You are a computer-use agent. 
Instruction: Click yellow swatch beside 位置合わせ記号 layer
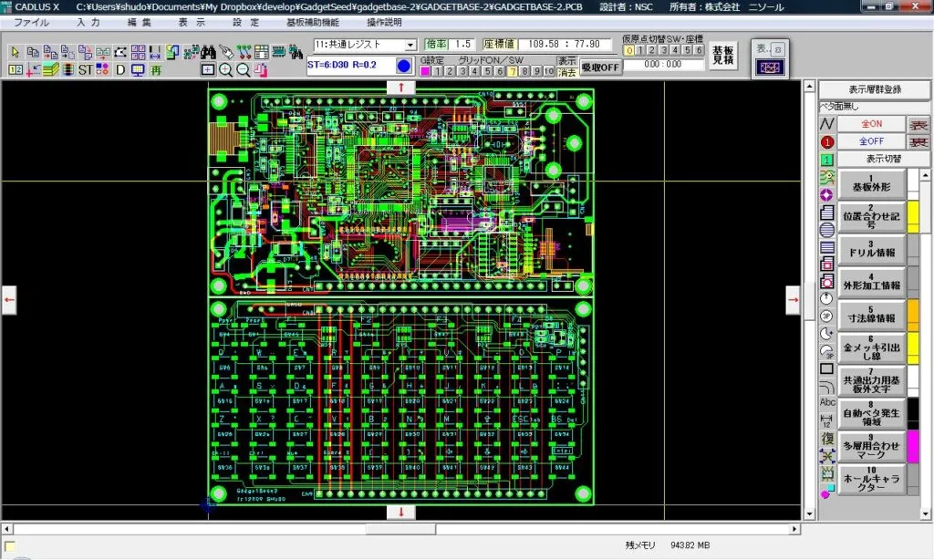pyautogui.click(x=913, y=216)
